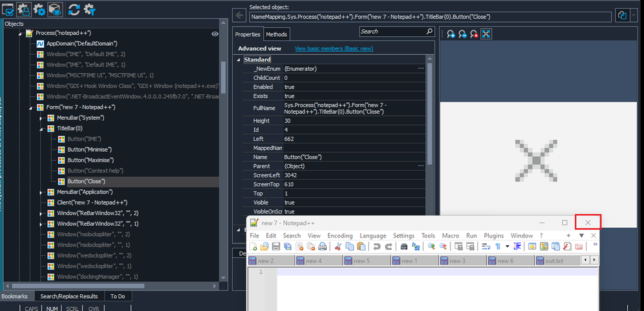Click the zoom in magnifier above preview
644x311 pixels.
pyautogui.click(x=450, y=34)
